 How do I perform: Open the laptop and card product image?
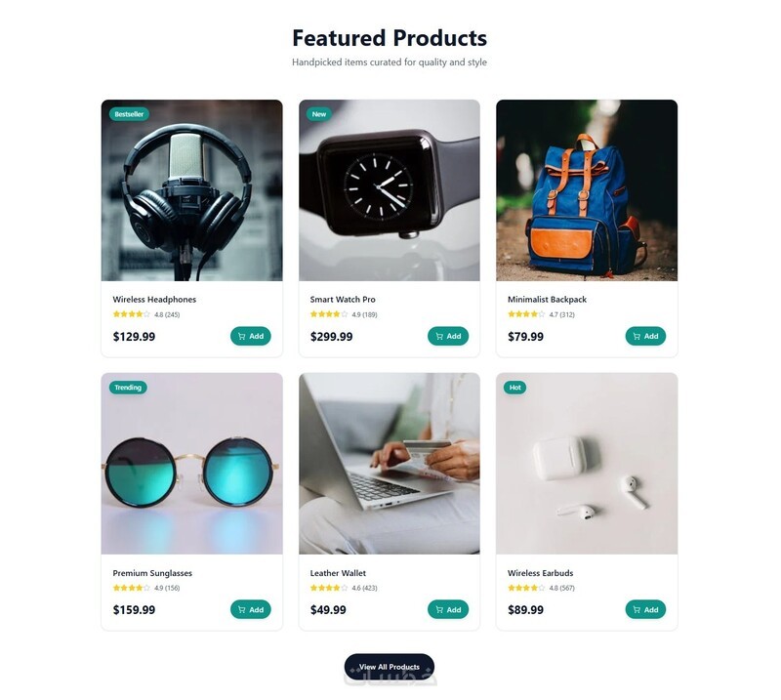click(390, 464)
